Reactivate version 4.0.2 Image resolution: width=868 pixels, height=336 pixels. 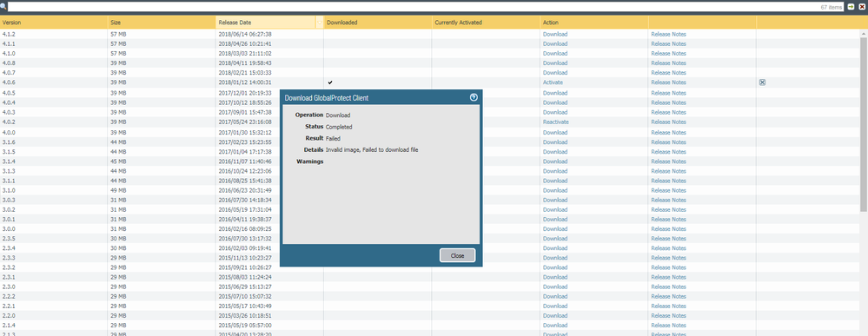click(556, 122)
